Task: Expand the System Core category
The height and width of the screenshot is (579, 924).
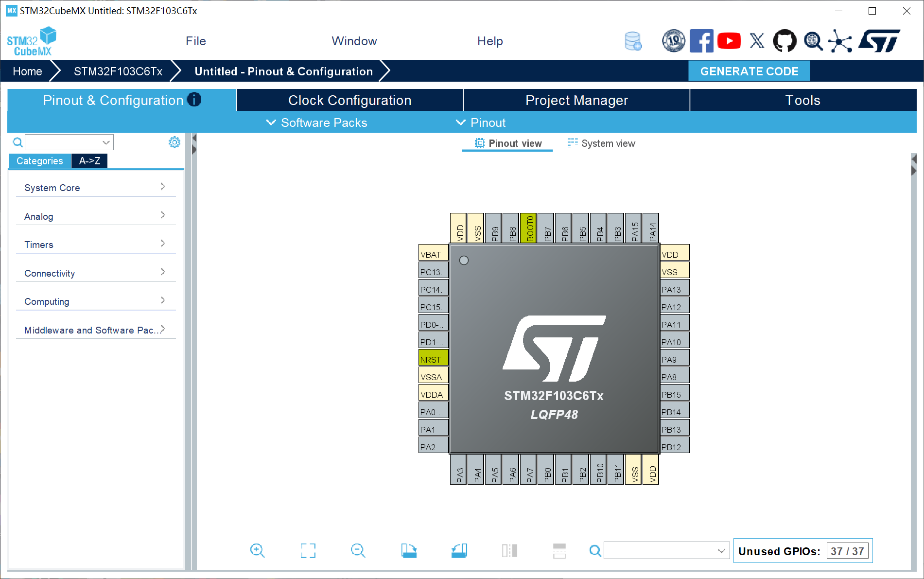Action: coord(95,187)
